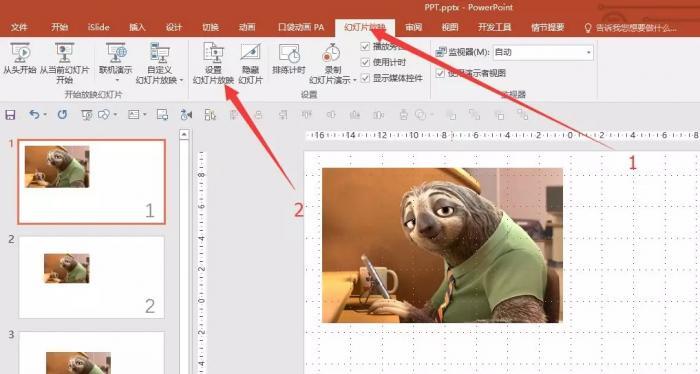Expand 自定义幻灯片放映 dropdown
700x374 pixels.
point(182,81)
